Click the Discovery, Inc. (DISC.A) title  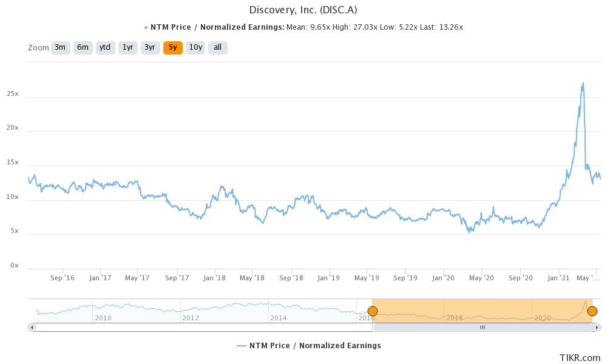(x=303, y=10)
